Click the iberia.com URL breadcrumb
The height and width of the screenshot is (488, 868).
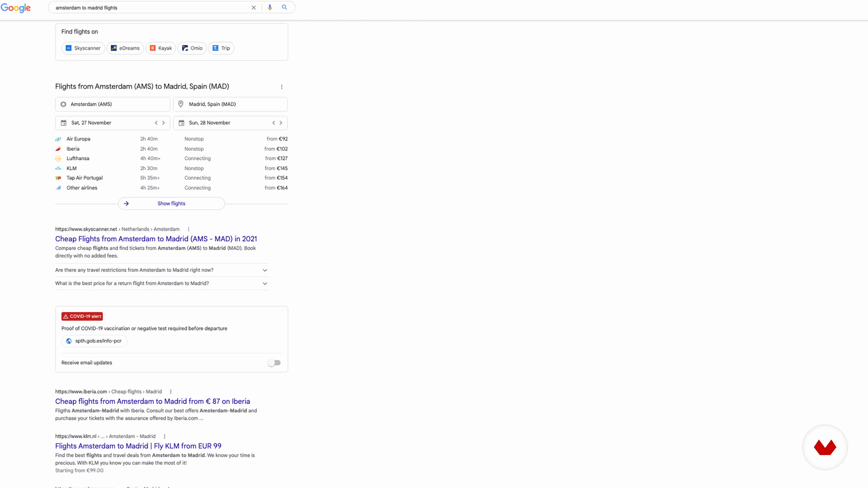point(108,392)
